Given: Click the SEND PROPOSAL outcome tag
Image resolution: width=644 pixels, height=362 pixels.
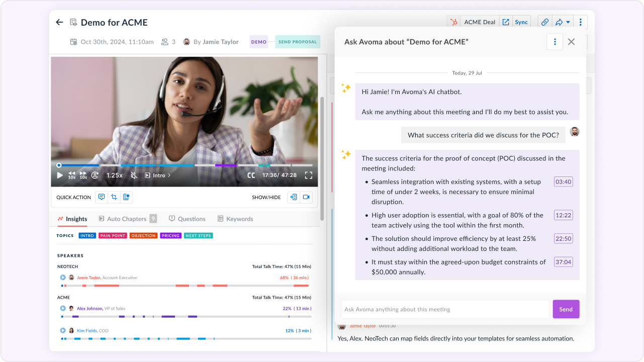Looking at the screenshot, I should tap(298, 42).
